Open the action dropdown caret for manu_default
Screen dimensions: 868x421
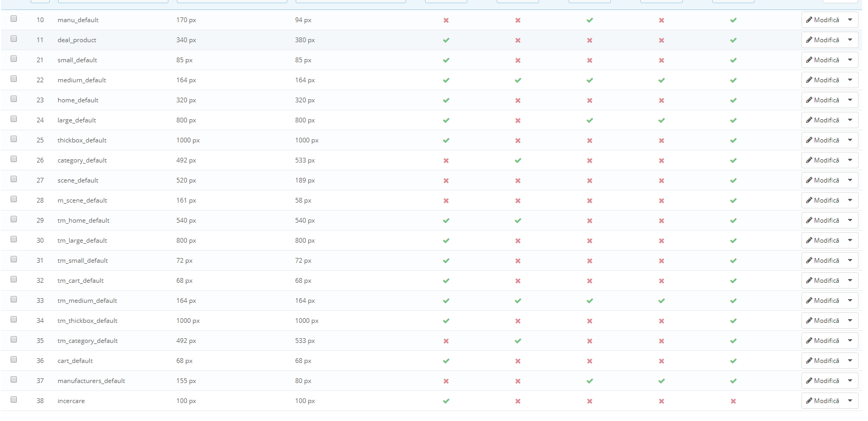pos(850,20)
